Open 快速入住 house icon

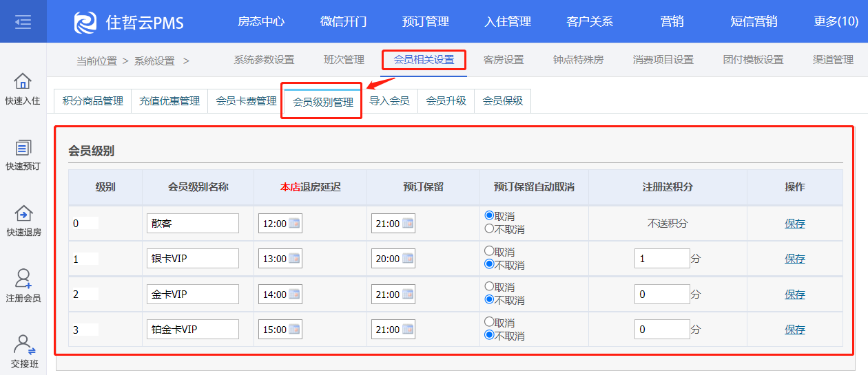pos(23,81)
